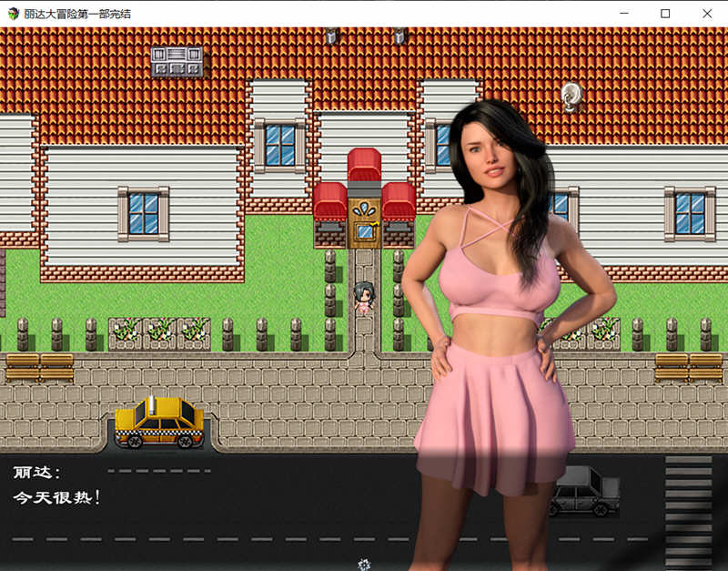
Task: Click the wooden benches on the right sidewalk
Action: [x=688, y=367]
